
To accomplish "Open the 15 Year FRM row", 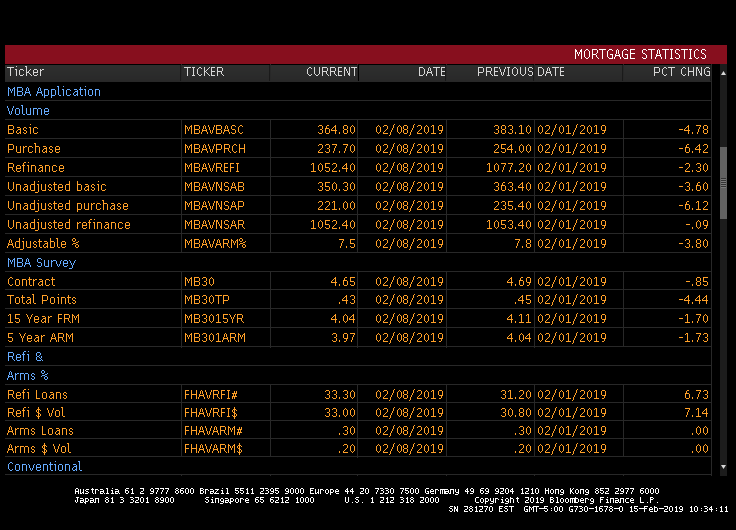I will [358, 319].
